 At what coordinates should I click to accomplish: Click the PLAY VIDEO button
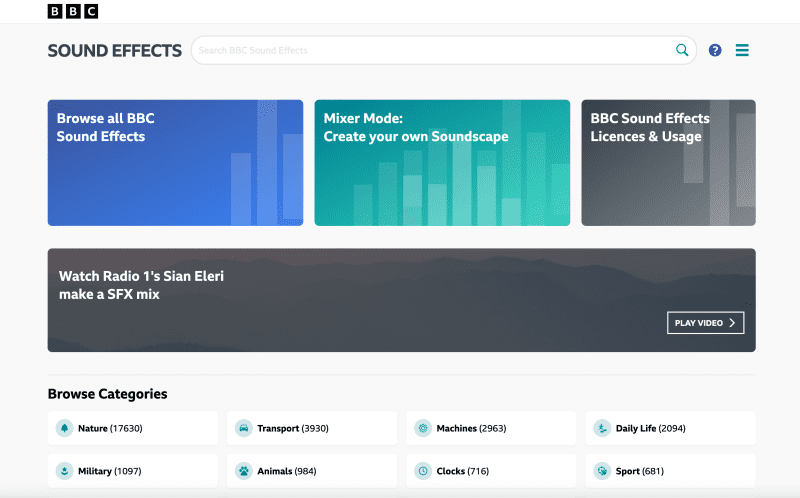click(706, 323)
